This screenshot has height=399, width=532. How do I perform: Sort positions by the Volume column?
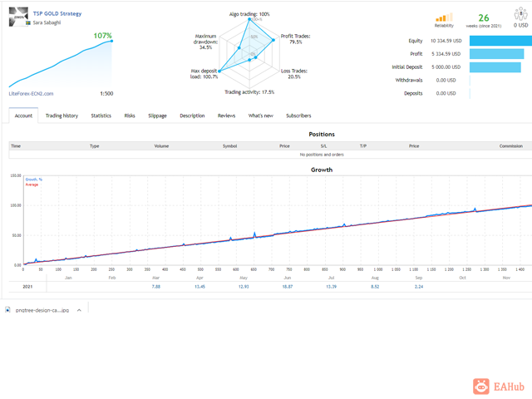[x=161, y=146]
